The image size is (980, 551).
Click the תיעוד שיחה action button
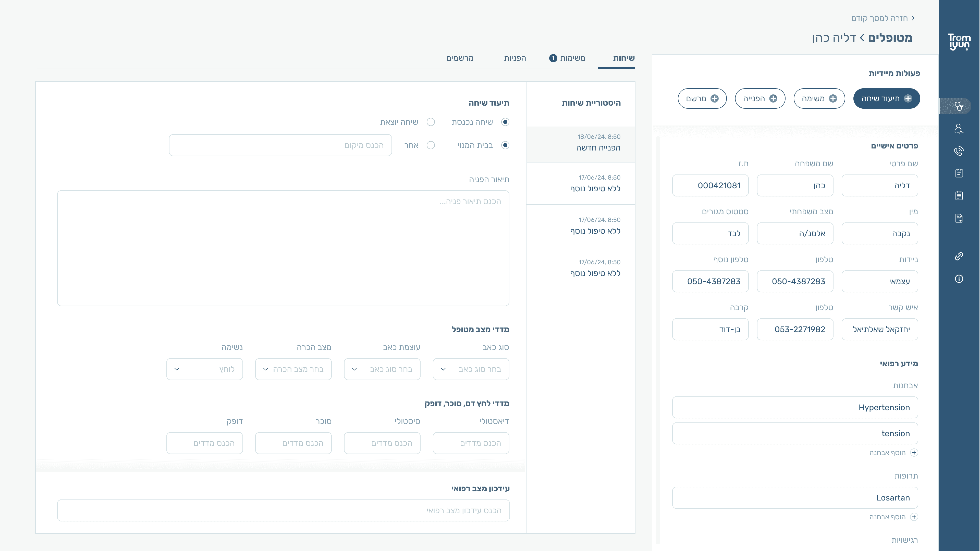[886, 99]
